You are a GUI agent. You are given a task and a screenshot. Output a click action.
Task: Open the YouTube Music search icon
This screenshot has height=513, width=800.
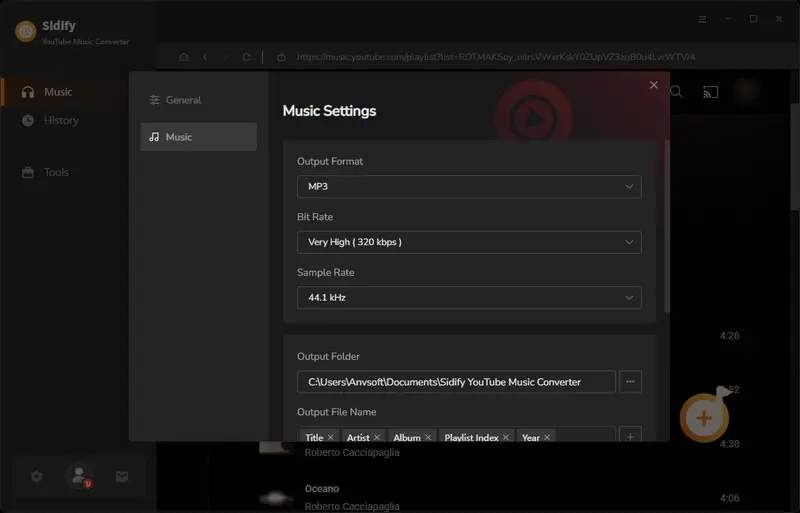pyautogui.click(x=677, y=92)
